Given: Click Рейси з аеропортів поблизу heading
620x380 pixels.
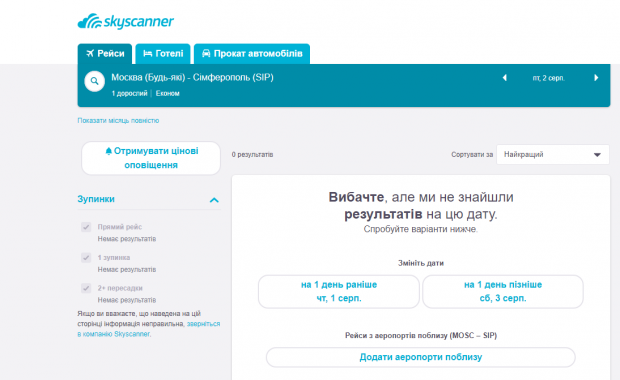Looking at the screenshot, I should tap(421, 336).
